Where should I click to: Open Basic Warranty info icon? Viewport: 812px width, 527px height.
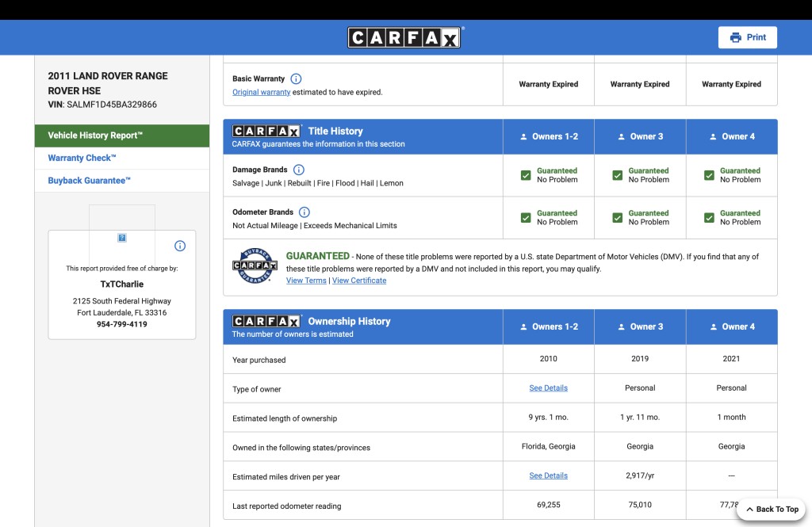point(296,78)
